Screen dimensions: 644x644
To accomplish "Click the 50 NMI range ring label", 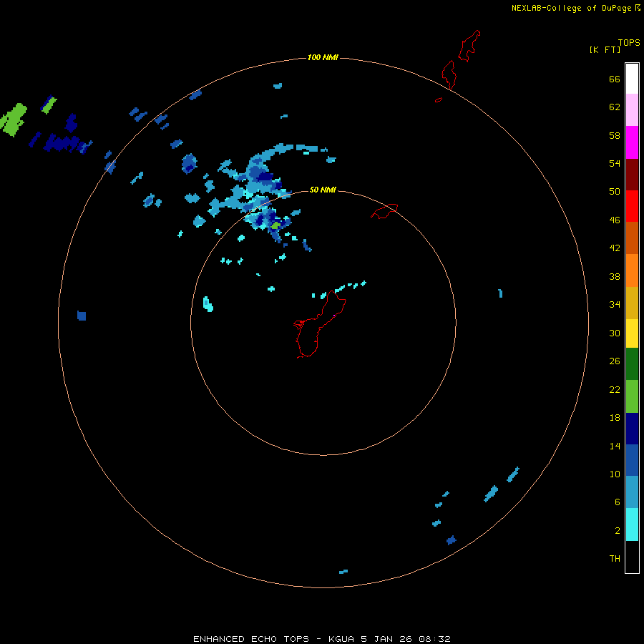I will tap(323, 190).
